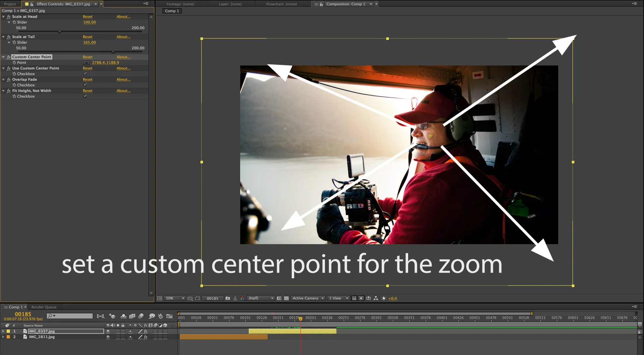644x355 pixels.
Task: Toggle frame blending icon in timeline
Action: pyautogui.click(x=132, y=316)
